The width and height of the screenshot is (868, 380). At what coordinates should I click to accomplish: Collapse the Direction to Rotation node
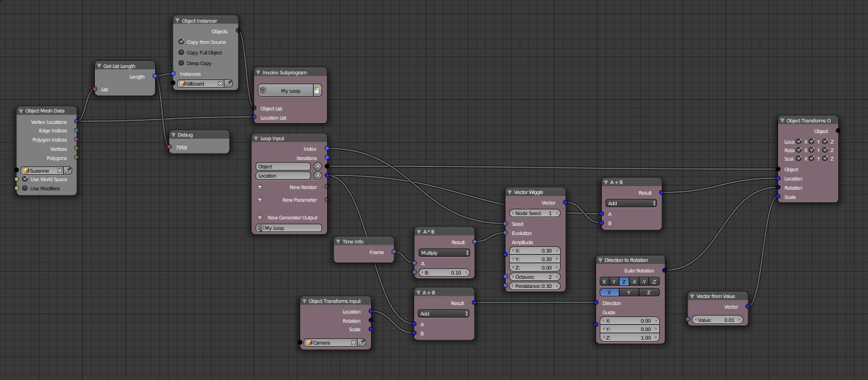[x=600, y=260]
